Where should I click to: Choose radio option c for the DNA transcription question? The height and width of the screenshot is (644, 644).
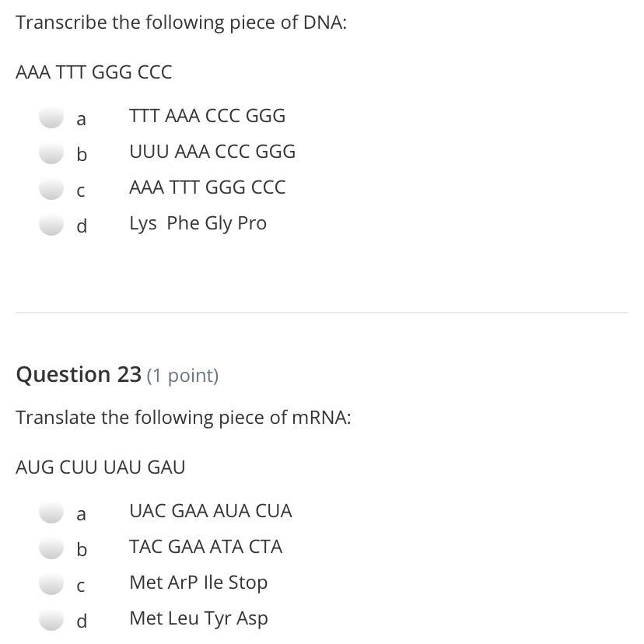coord(51,189)
